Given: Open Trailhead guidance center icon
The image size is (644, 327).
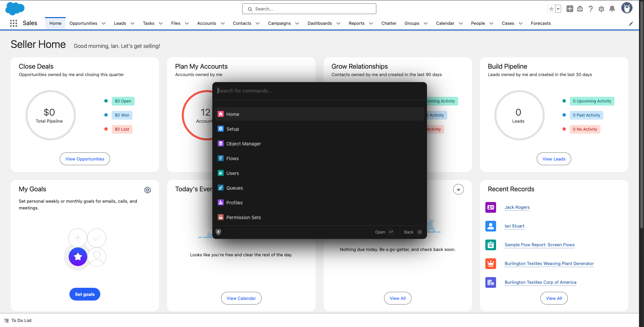Looking at the screenshot, I should click(580, 9).
